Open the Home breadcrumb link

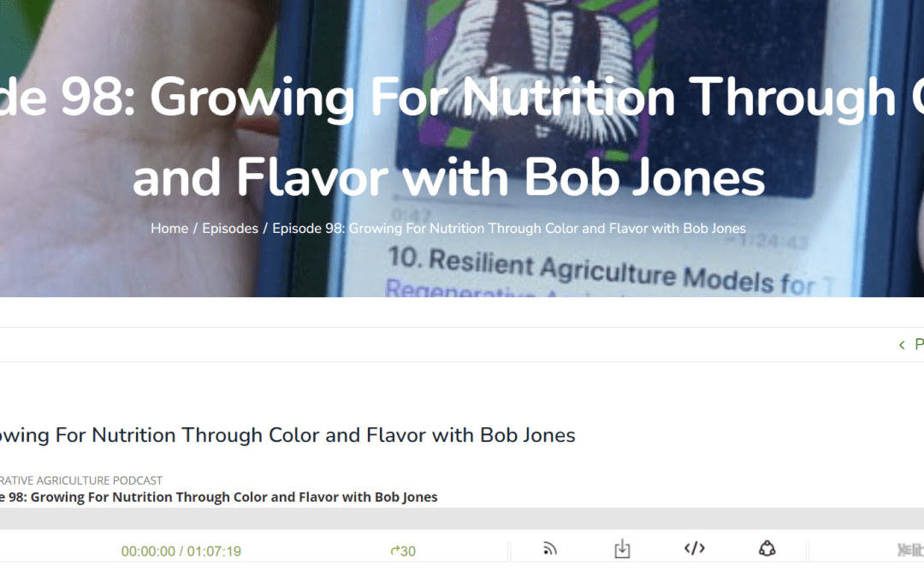point(169,228)
